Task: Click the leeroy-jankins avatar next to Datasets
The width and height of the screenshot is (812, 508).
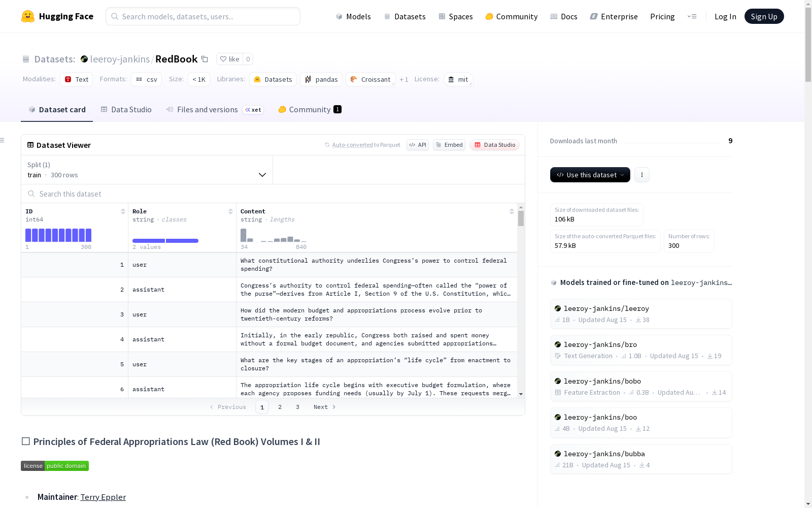Action: pyautogui.click(x=84, y=59)
